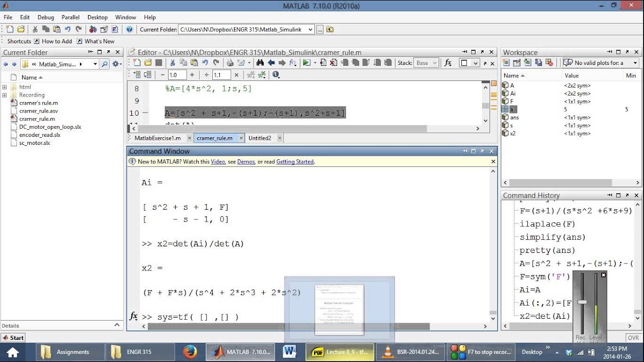
Task: Open the Stack dropdown showing Base
Action: [427, 63]
